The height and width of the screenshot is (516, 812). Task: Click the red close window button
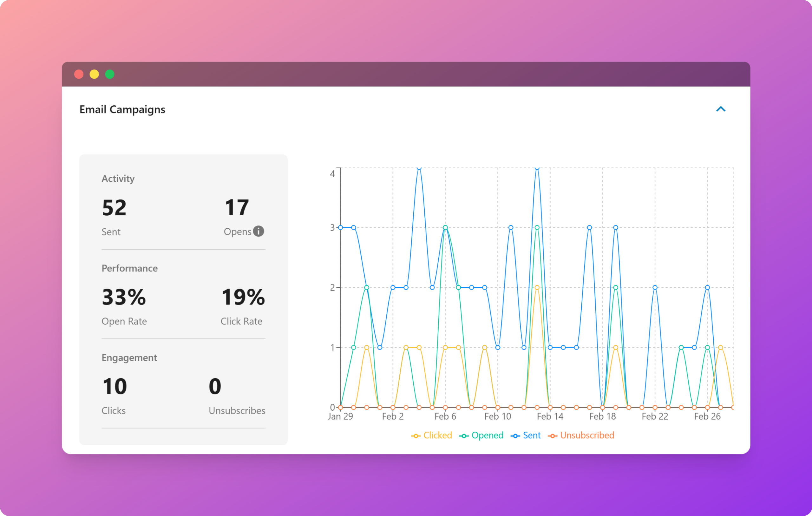pyautogui.click(x=79, y=74)
